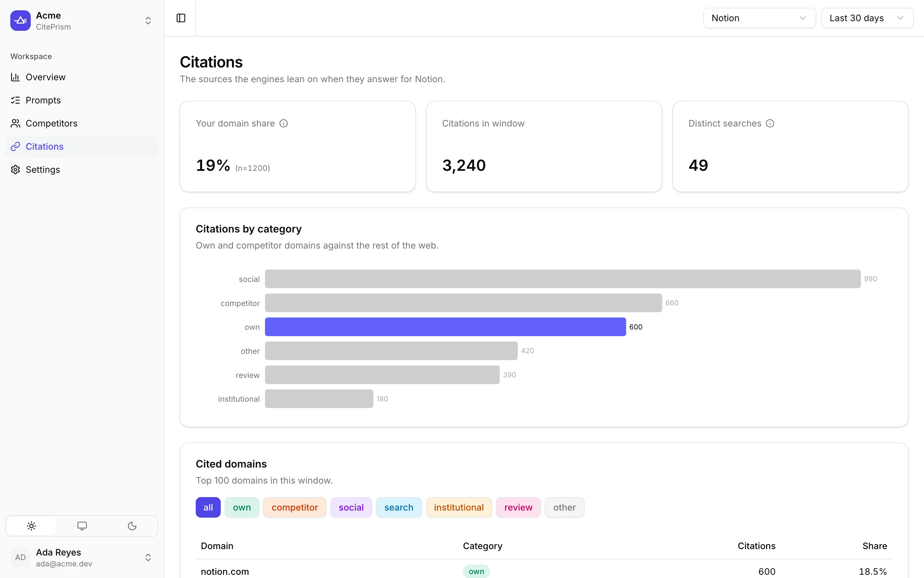The width and height of the screenshot is (924, 578).
Task: Click the ada@acme.dev email text
Action: pos(64,564)
